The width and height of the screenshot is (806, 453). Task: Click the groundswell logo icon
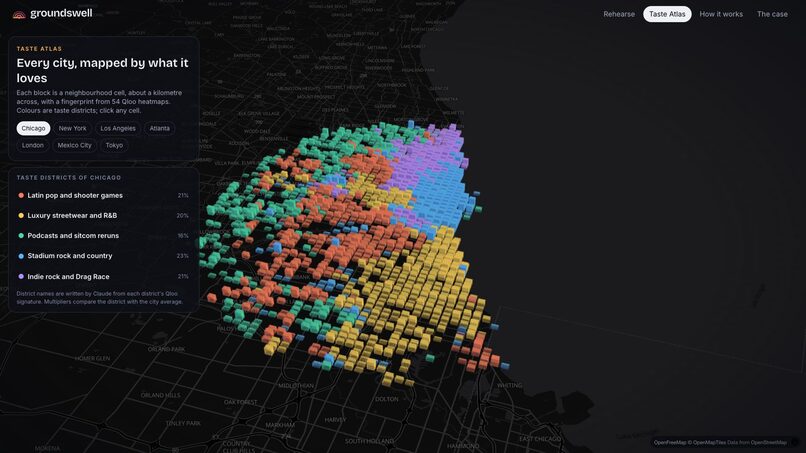point(19,14)
